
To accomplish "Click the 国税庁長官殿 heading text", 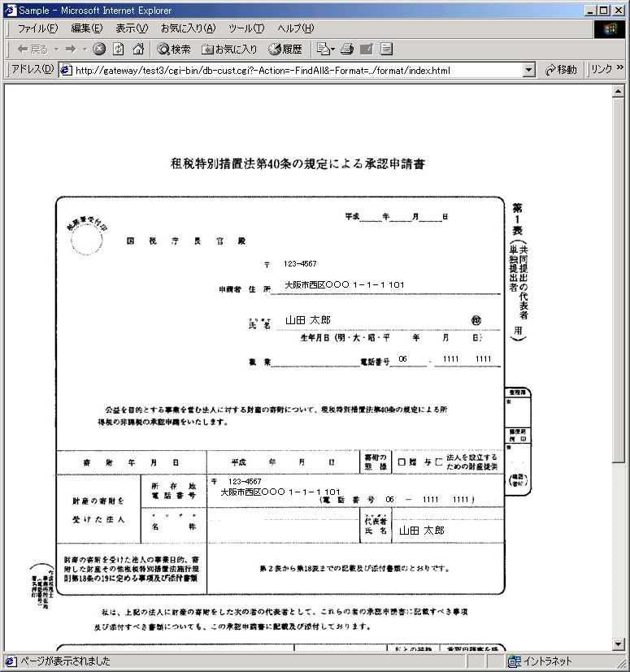I will click(185, 241).
